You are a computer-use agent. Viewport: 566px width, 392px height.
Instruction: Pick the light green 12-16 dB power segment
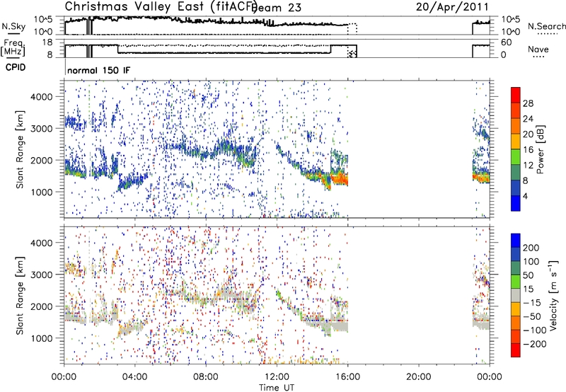point(516,157)
